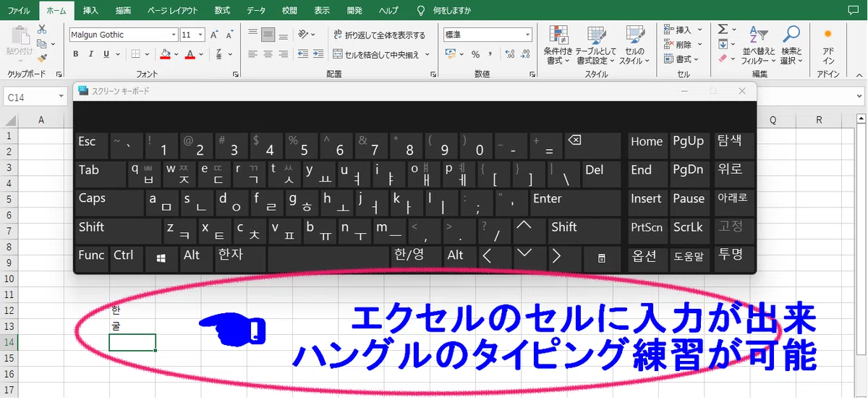Click the Enter key on on-screen keyboard

(574, 202)
